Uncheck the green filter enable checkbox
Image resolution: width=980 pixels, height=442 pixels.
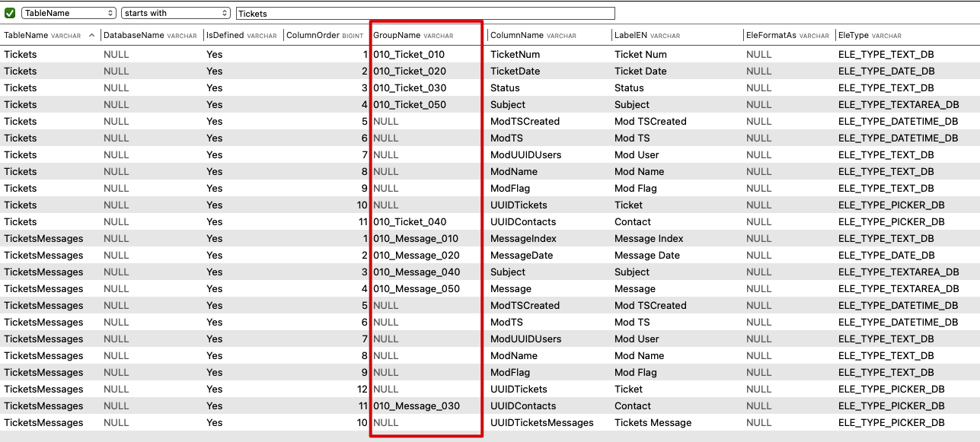coord(10,13)
